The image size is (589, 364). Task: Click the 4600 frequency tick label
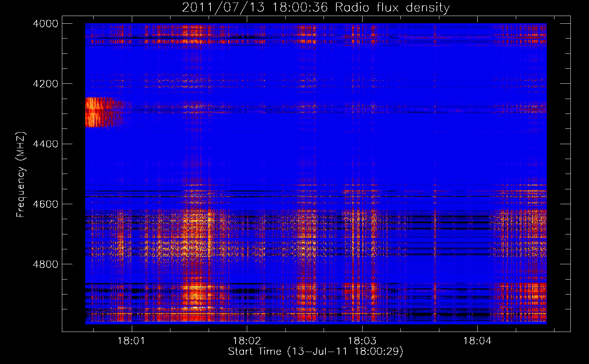pyautogui.click(x=46, y=204)
